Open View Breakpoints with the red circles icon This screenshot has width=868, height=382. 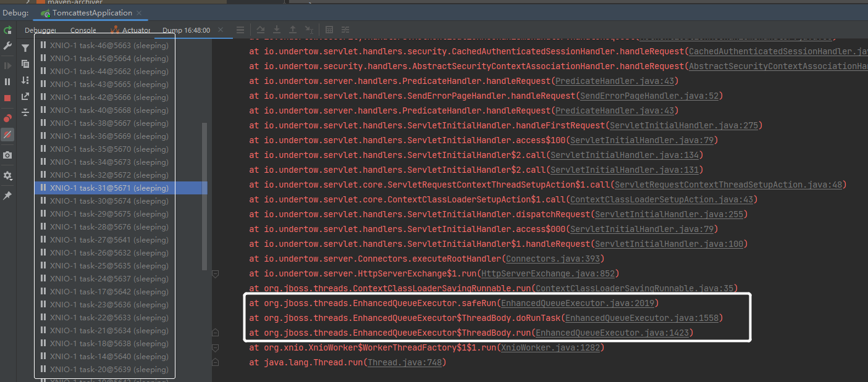(7, 118)
